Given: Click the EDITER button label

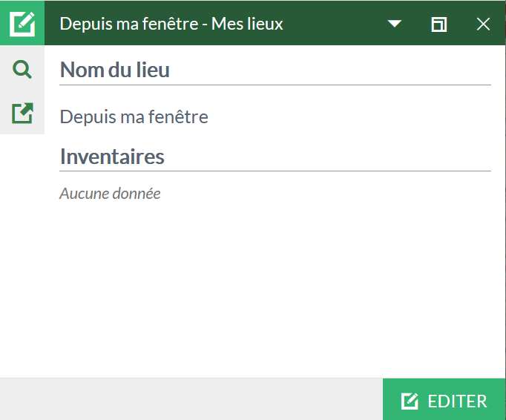Looking at the screenshot, I should (x=457, y=401).
